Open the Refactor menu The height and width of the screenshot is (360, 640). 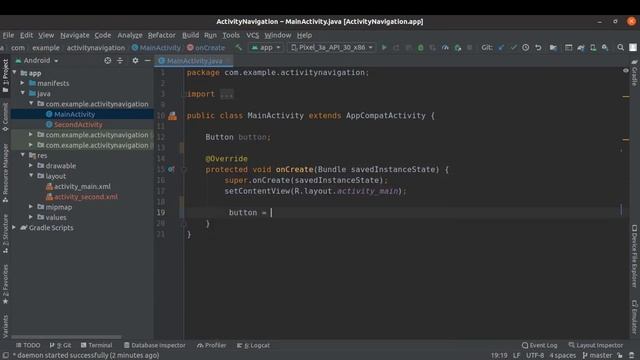[x=162, y=35]
